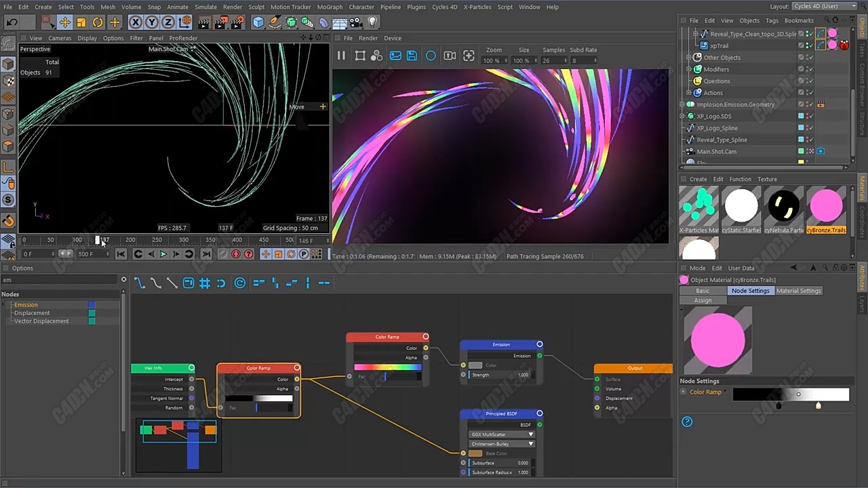Open the viewport Cameras menu
The width and height of the screenshot is (868, 488).
click(x=60, y=38)
